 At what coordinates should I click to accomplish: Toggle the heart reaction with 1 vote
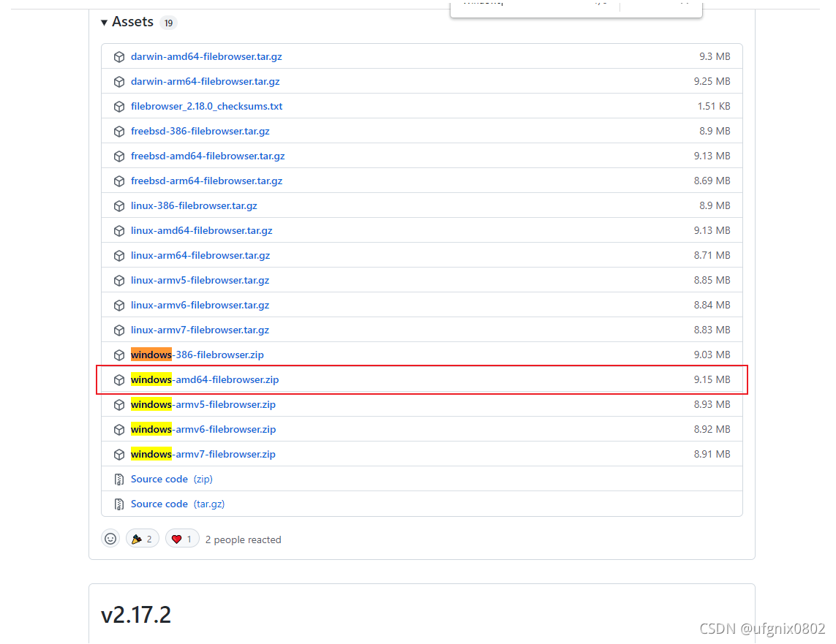pos(182,539)
